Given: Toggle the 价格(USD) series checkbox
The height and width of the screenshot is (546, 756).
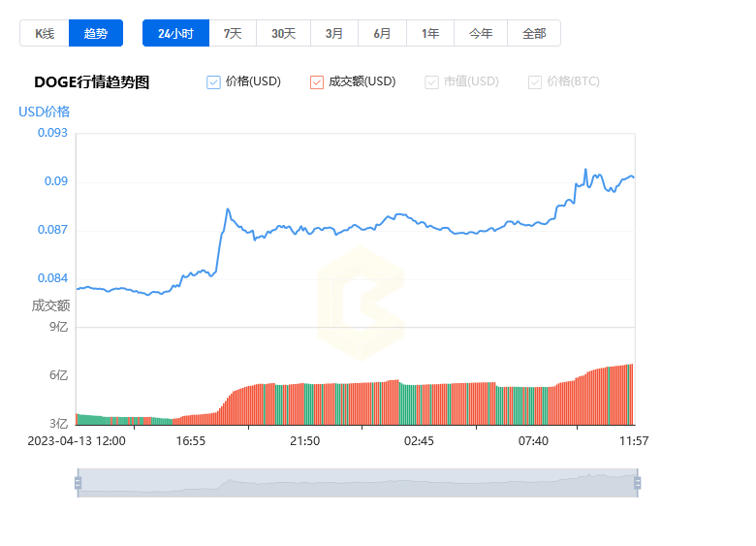Looking at the screenshot, I should (214, 82).
